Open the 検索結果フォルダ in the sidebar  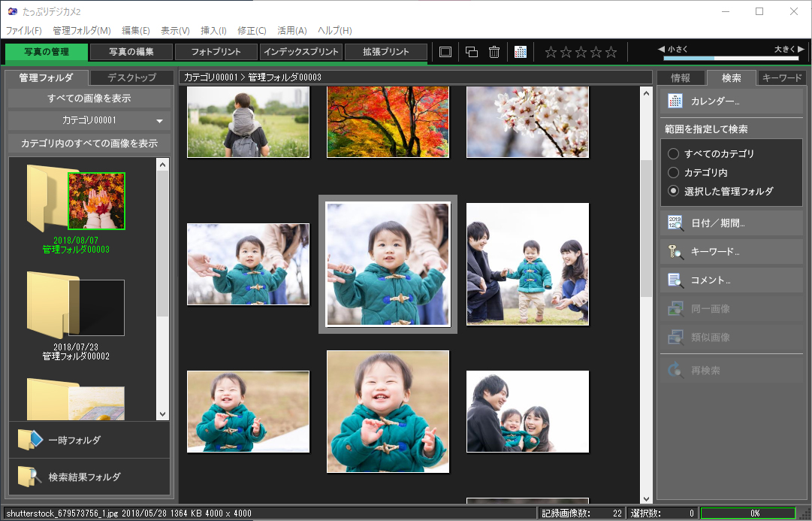(89, 477)
